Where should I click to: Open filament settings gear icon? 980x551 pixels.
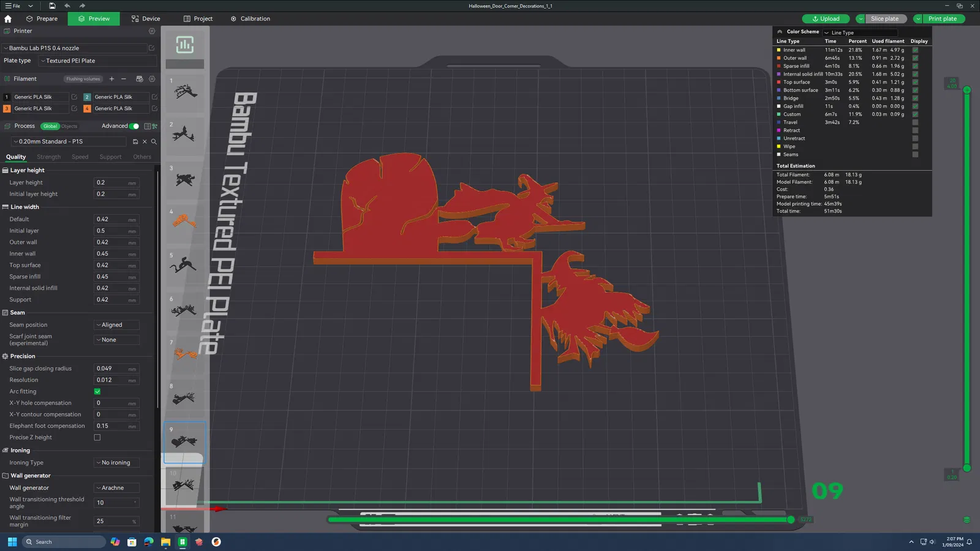tap(152, 79)
